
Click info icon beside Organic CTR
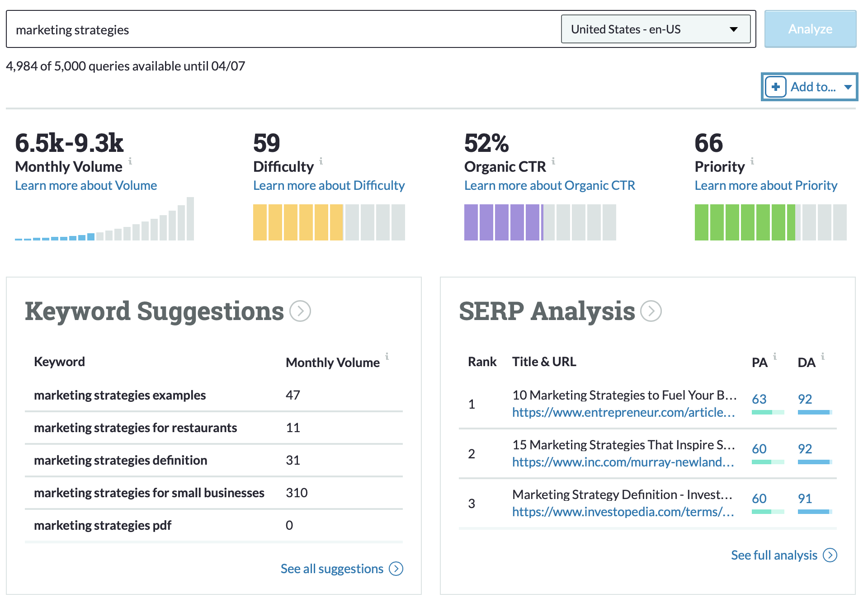(x=553, y=161)
